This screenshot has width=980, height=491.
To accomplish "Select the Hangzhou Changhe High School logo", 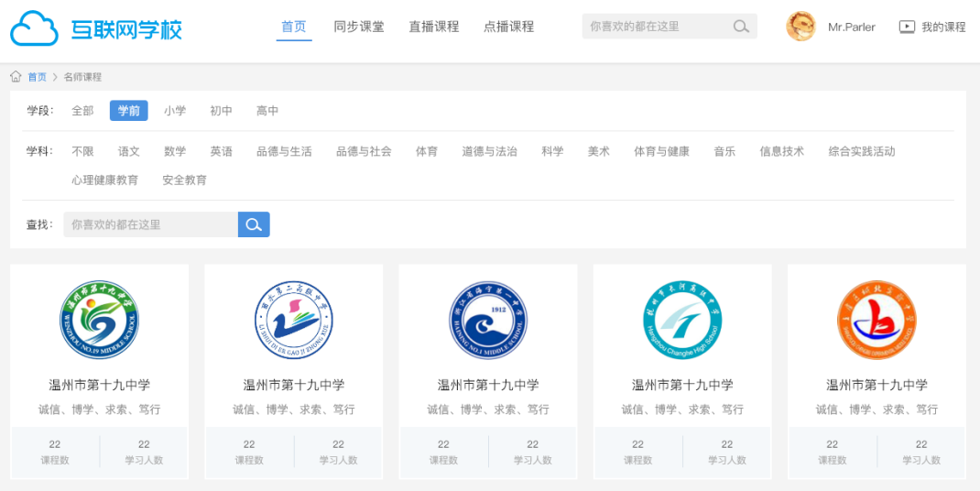I will (682, 320).
